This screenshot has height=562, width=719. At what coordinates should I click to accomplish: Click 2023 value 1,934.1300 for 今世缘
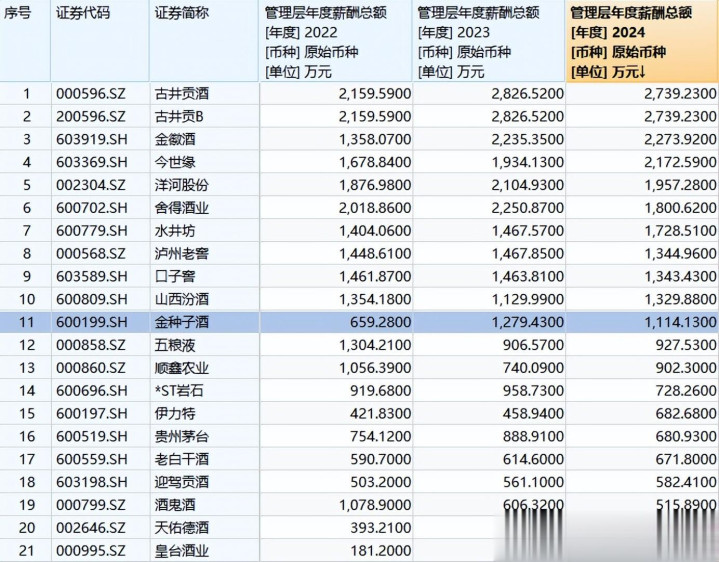527,162
